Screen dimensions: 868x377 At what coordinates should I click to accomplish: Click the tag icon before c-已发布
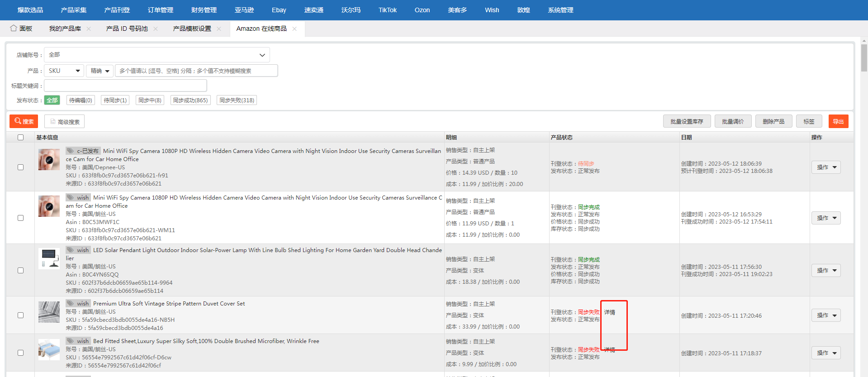(70, 151)
